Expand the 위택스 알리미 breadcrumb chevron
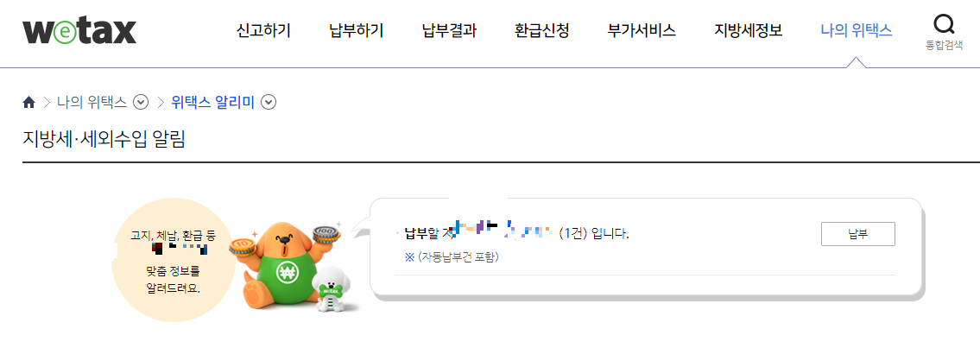Viewport: 980px width, 348px height. pos(269,103)
